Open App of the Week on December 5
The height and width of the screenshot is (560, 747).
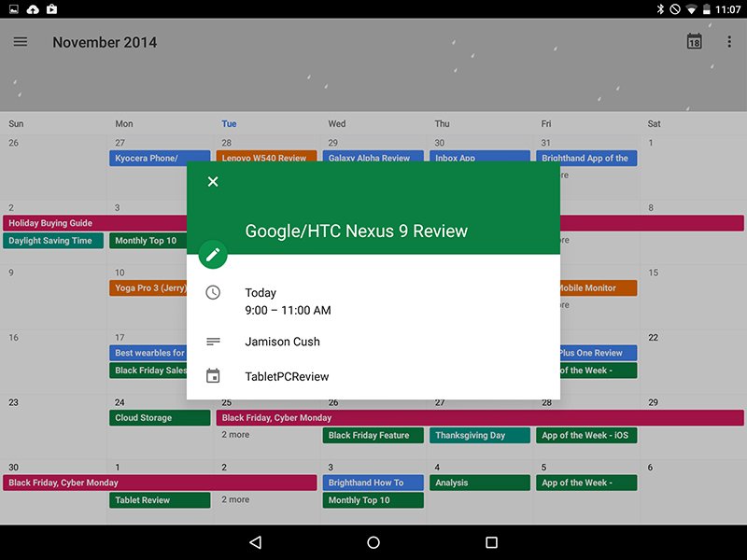[x=586, y=483]
